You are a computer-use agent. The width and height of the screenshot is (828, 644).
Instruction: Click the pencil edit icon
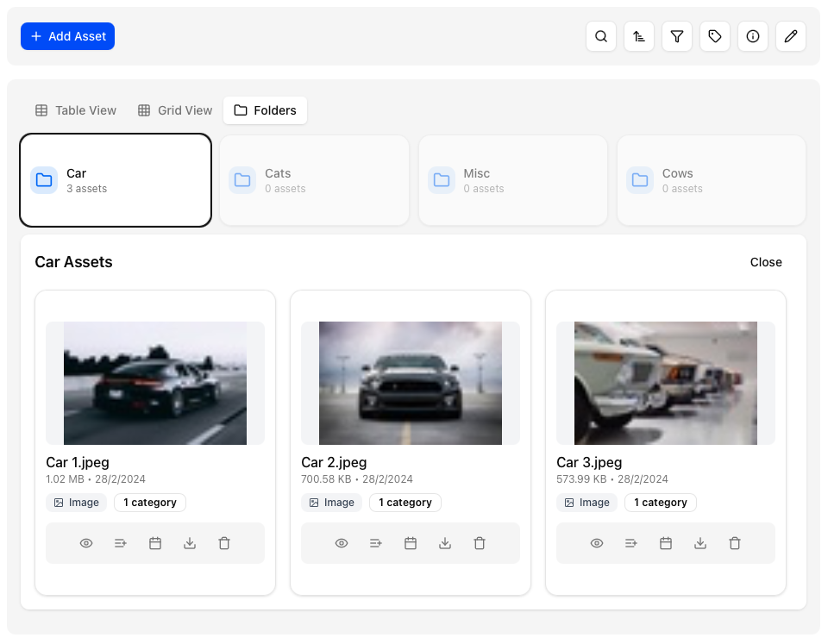(791, 36)
